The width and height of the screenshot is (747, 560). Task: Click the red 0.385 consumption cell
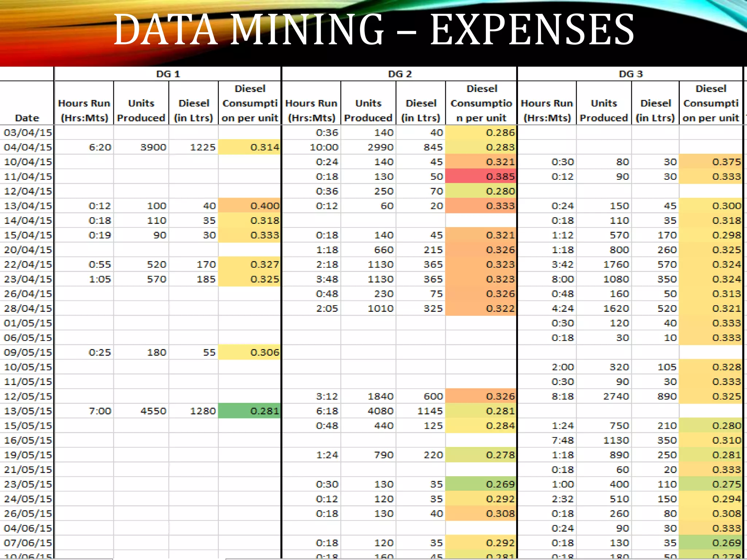[x=481, y=176]
